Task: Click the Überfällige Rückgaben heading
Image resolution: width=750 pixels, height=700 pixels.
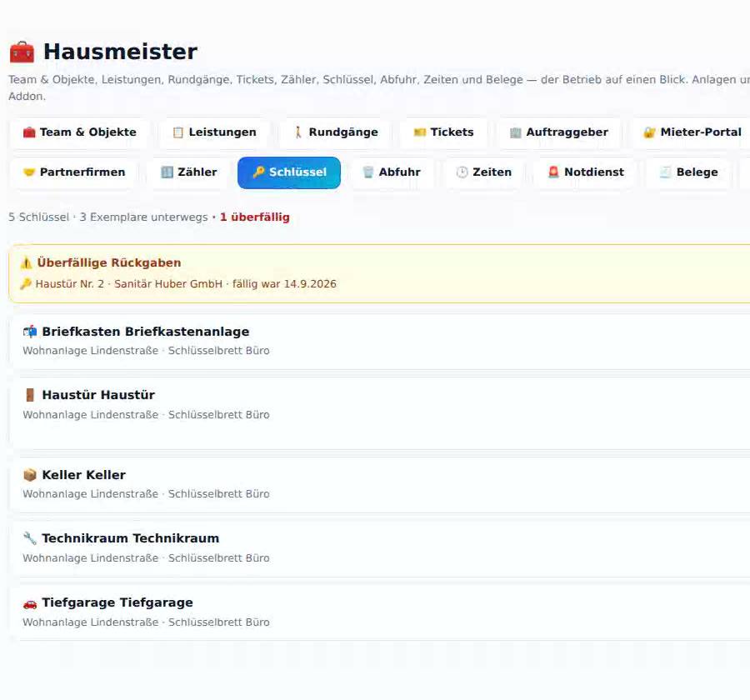Action: coord(109,262)
